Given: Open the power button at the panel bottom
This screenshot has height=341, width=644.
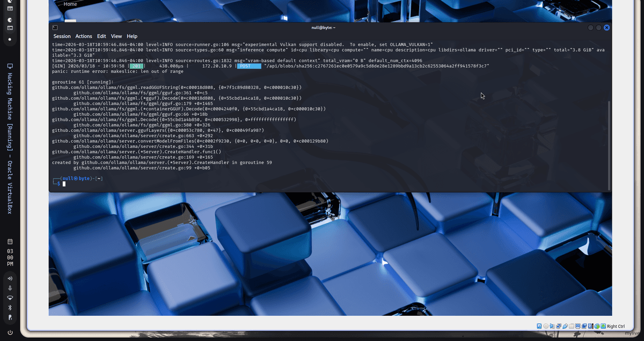Looking at the screenshot, I should [10, 333].
